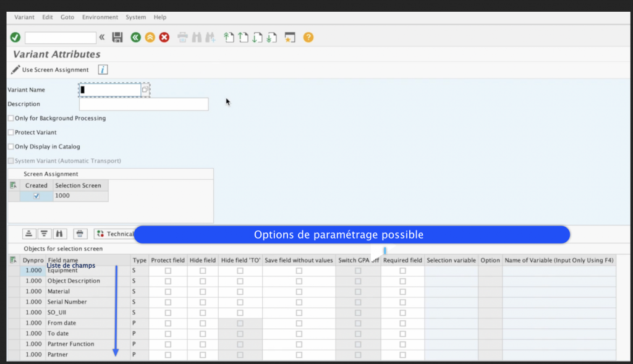
Task: Click the green Enter checkmark icon
Action: coord(15,38)
